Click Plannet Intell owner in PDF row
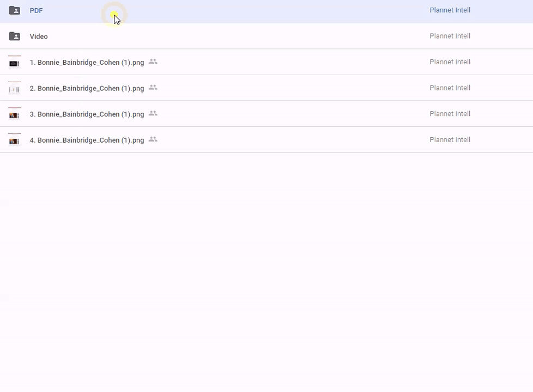Viewport: 533px width, 392px height. (450, 10)
